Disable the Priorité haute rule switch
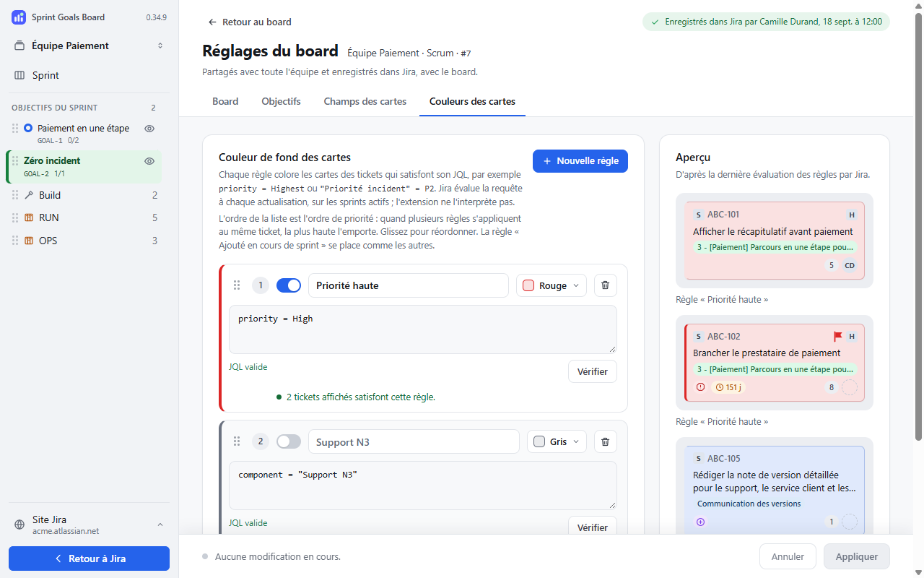This screenshot has width=924, height=578. (x=289, y=285)
